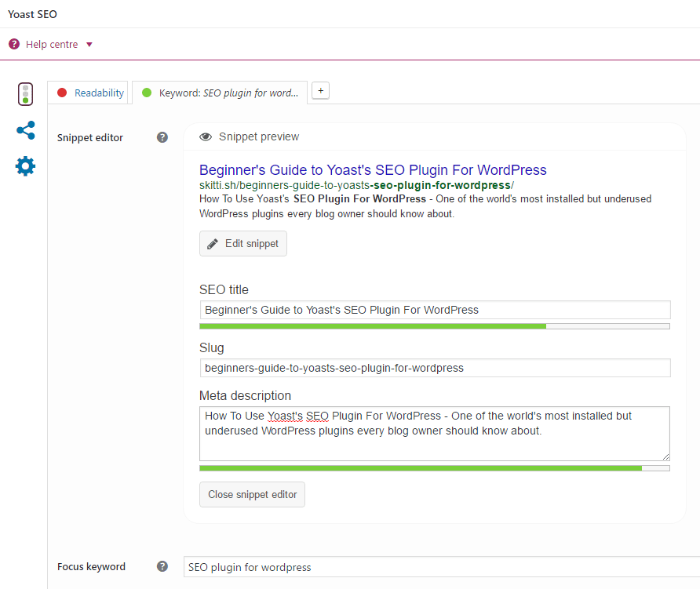Click the Snippet editor help question mark
This screenshot has width=700, height=589.
point(162,137)
